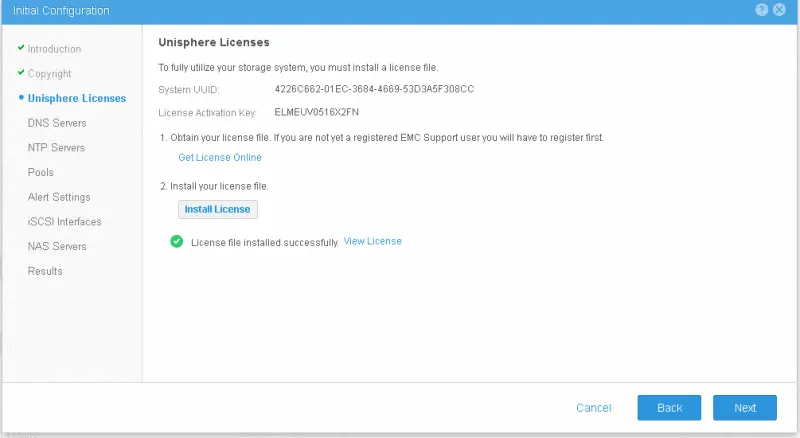Open the Alert Settings step

(x=59, y=197)
